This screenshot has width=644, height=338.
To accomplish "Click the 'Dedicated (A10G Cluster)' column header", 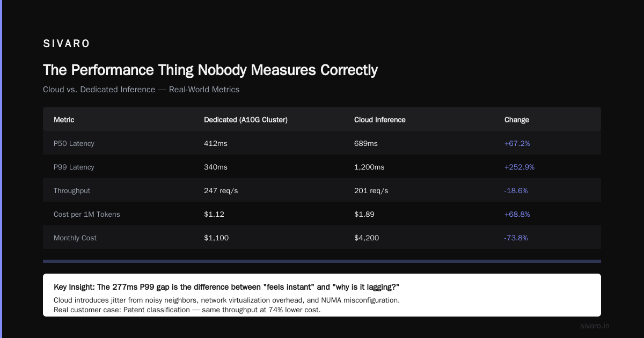I will point(246,120).
